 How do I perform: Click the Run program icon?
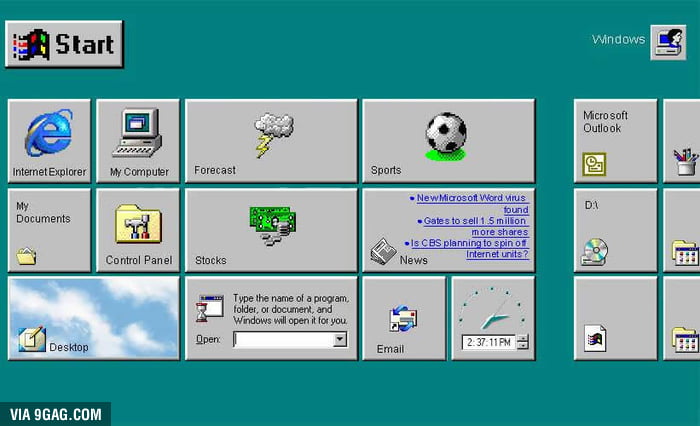point(210,308)
